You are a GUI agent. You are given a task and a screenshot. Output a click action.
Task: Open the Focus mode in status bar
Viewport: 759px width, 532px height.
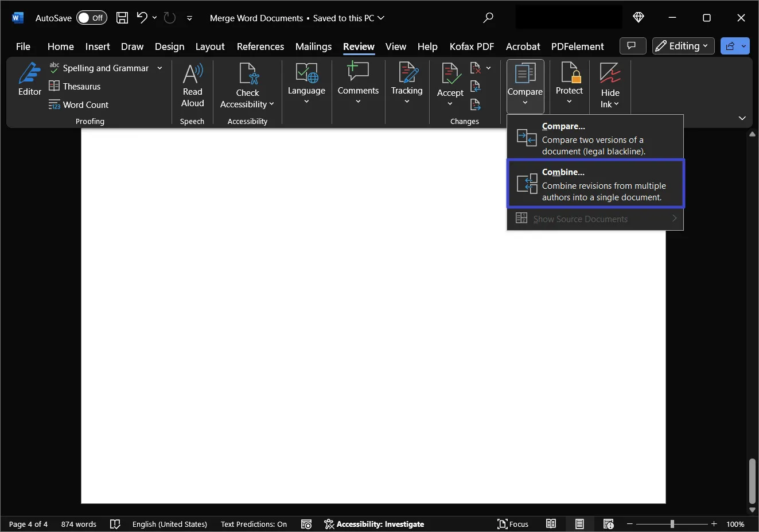[x=513, y=524]
